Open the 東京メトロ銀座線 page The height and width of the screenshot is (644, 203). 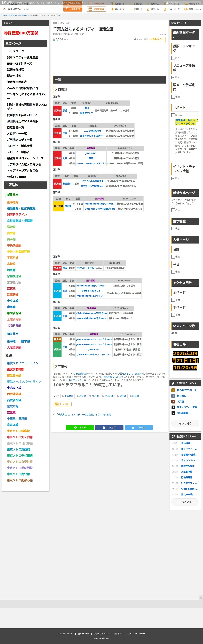[18, 431]
